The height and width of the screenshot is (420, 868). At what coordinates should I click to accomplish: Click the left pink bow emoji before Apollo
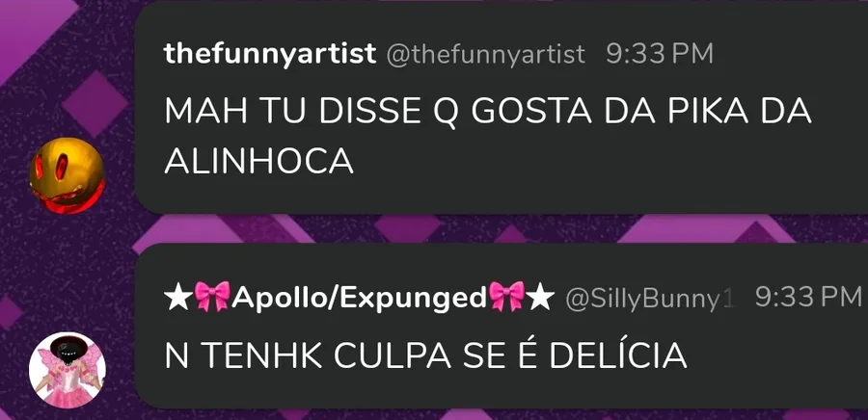(x=212, y=298)
